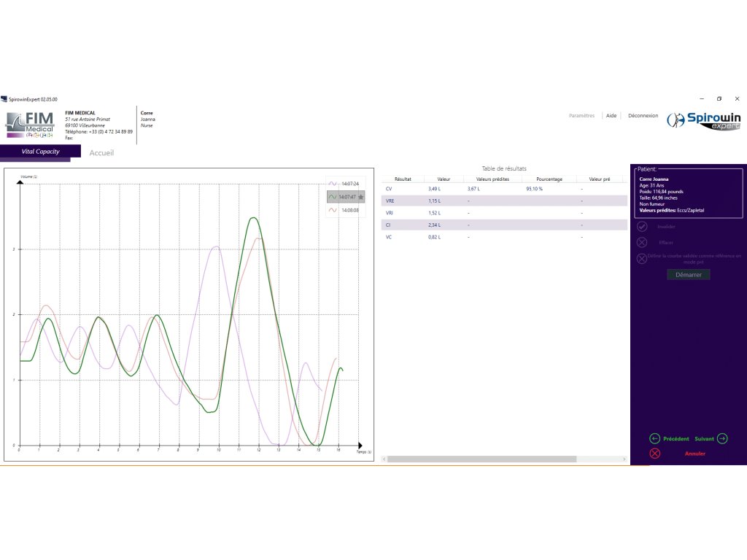
Task: Click the Précédent label
Action: pyautogui.click(x=676, y=438)
